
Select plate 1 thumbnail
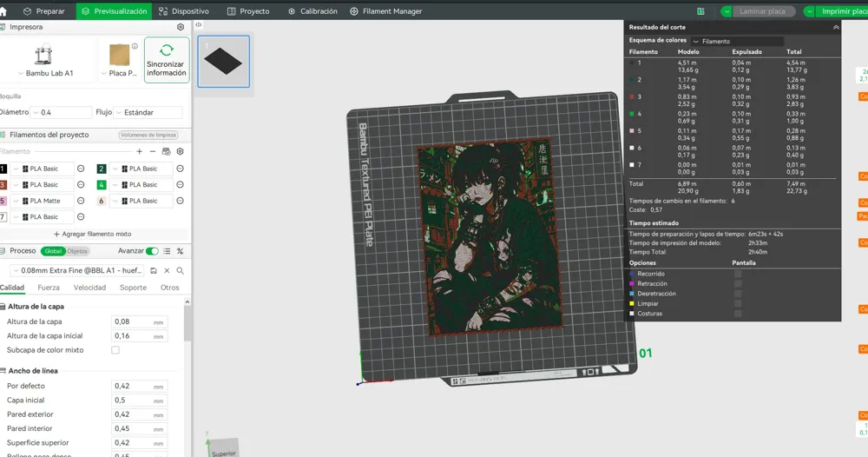pos(224,62)
